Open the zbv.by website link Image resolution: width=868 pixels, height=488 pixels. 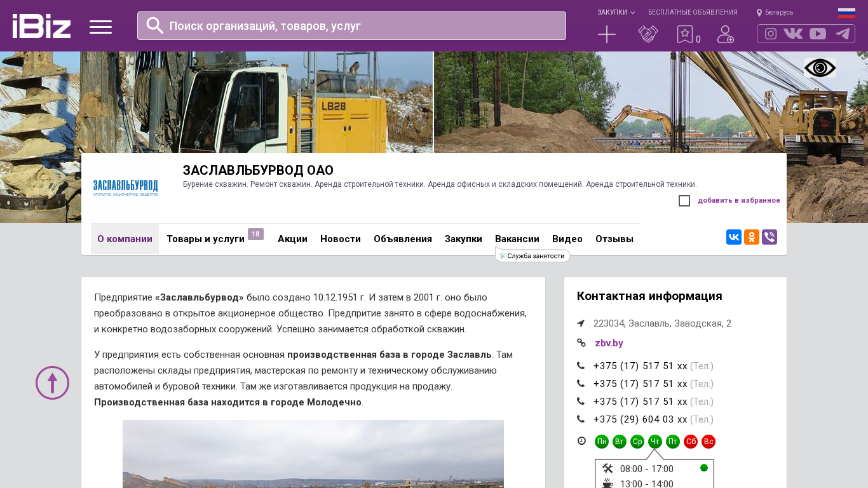pos(609,343)
